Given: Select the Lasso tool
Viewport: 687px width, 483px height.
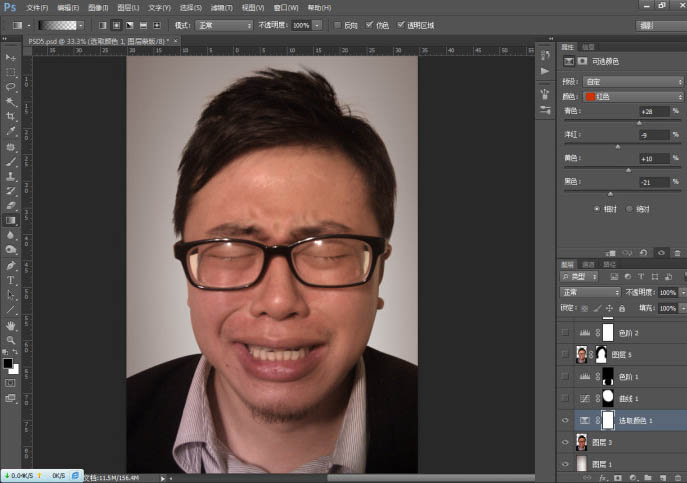Looking at the screenshot, I should [x=11, y=87].
